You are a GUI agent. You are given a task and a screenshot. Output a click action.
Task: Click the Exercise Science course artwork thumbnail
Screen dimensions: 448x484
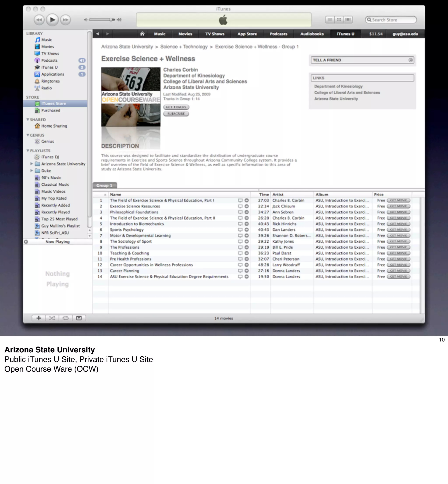[131, 97]
